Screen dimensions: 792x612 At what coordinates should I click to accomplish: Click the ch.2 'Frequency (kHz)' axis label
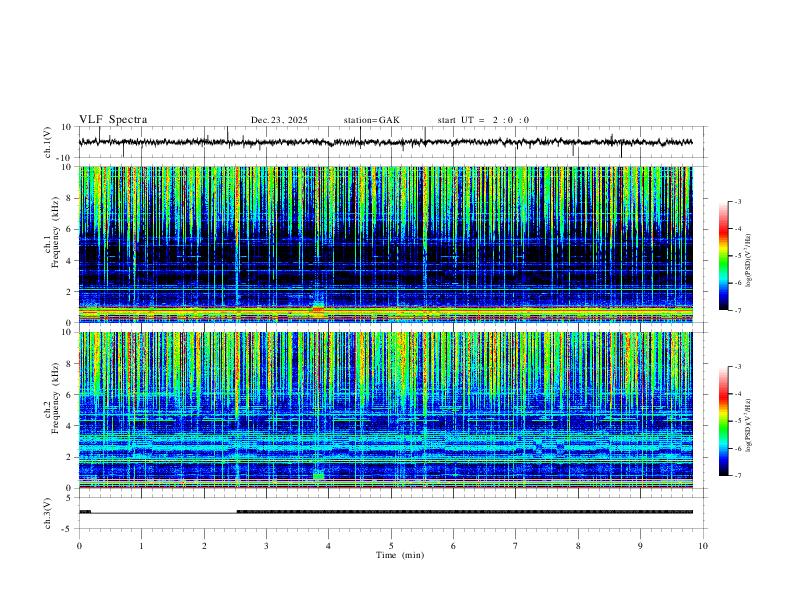click(56, 398)
